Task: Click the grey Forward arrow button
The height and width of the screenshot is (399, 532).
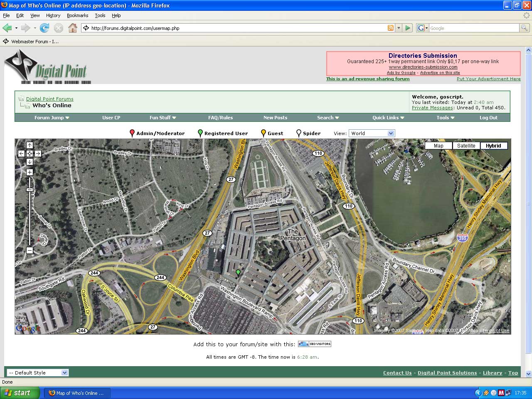Action: (25, 28)
